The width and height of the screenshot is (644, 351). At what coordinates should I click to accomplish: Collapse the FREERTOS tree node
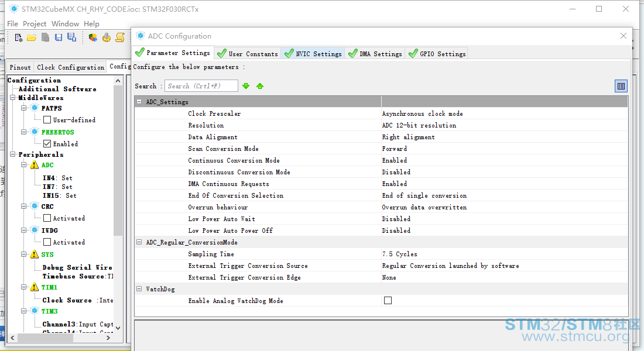coord(24,132)
